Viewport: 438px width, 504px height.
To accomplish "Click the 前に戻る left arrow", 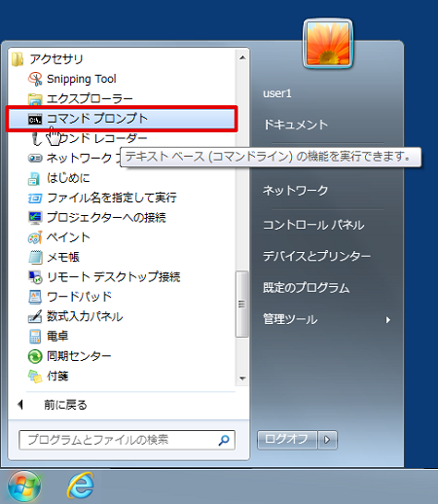I will [x=20, y=405].
